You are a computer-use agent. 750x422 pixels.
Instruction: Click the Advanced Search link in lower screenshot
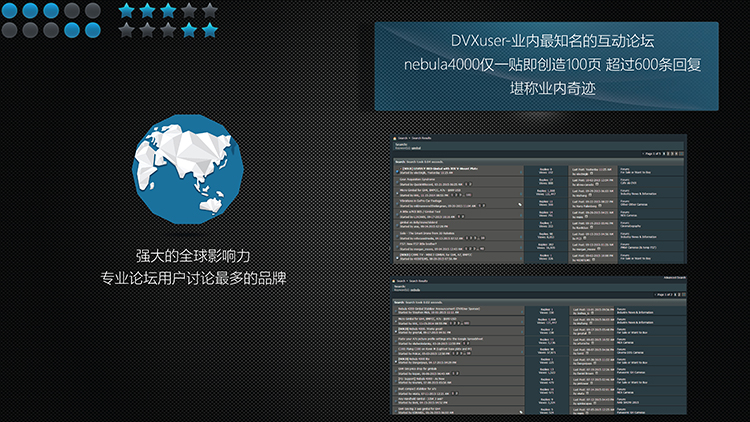pos(674,278)
